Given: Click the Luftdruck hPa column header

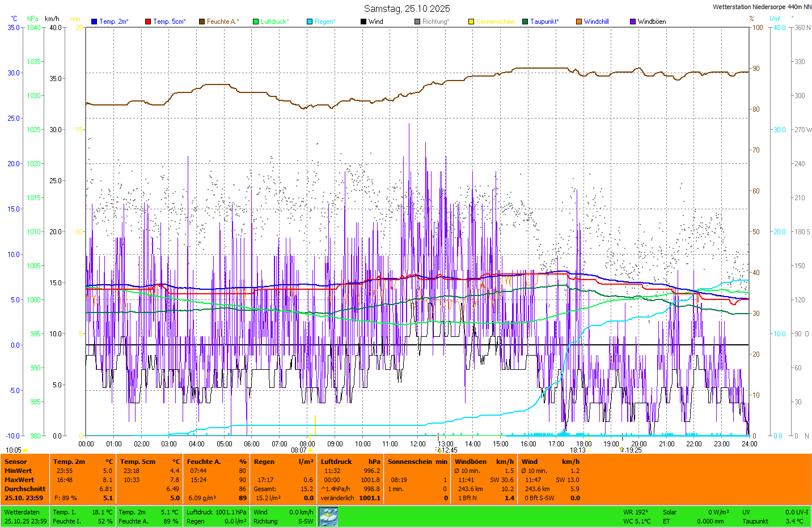Looking at the screenshot, I should click(x=350, y=462).
